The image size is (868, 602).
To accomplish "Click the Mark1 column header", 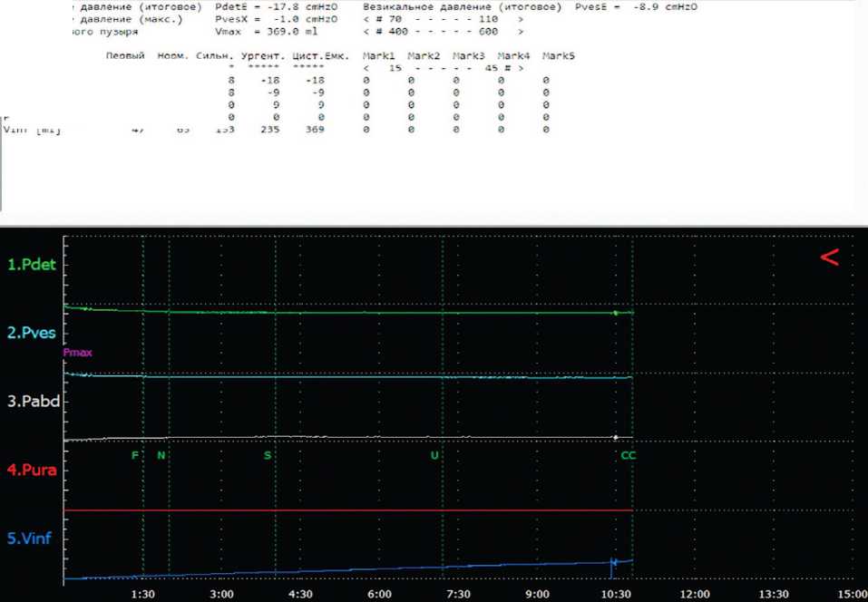I will (x=377, y=56).
